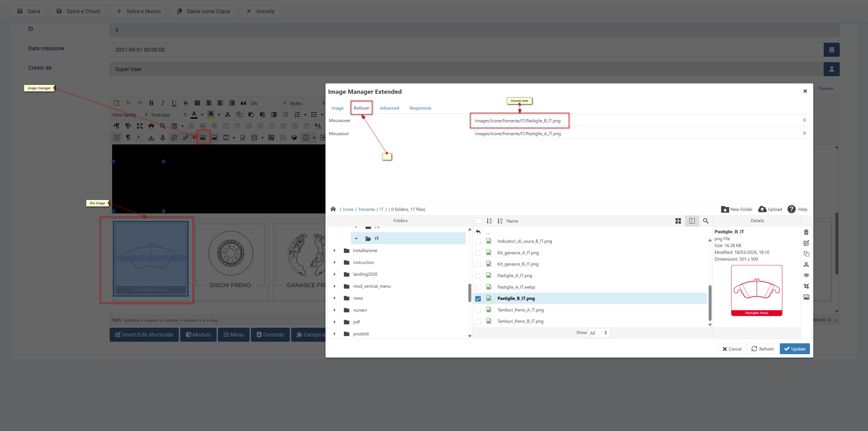Open the Font family dropdown

tap(130, 115)
